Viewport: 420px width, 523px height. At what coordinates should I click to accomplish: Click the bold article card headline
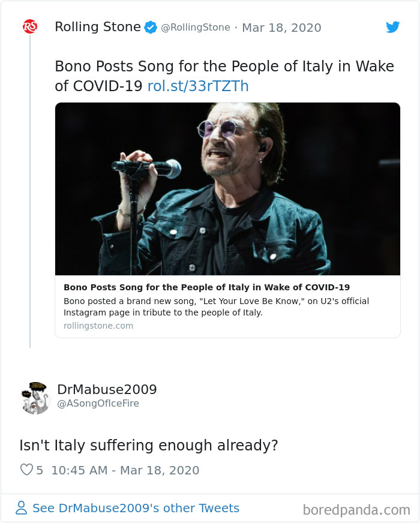(206, 287)
